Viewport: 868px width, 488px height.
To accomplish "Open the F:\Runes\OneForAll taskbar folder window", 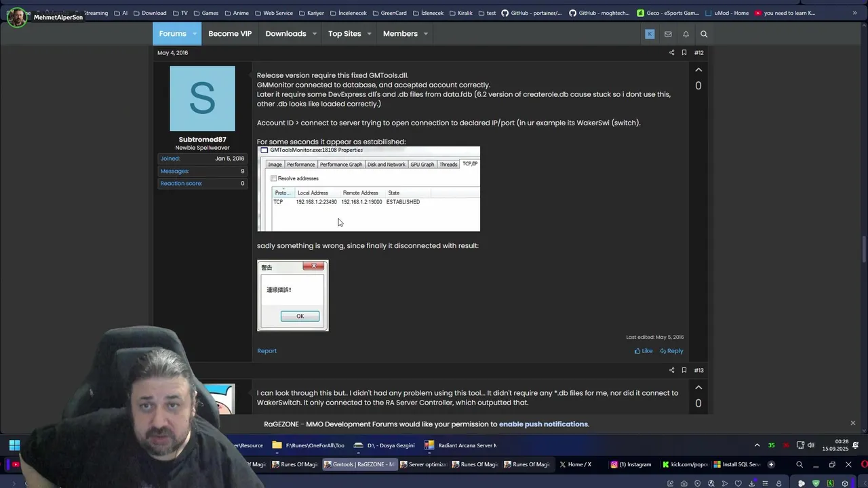I will [309, 445].
